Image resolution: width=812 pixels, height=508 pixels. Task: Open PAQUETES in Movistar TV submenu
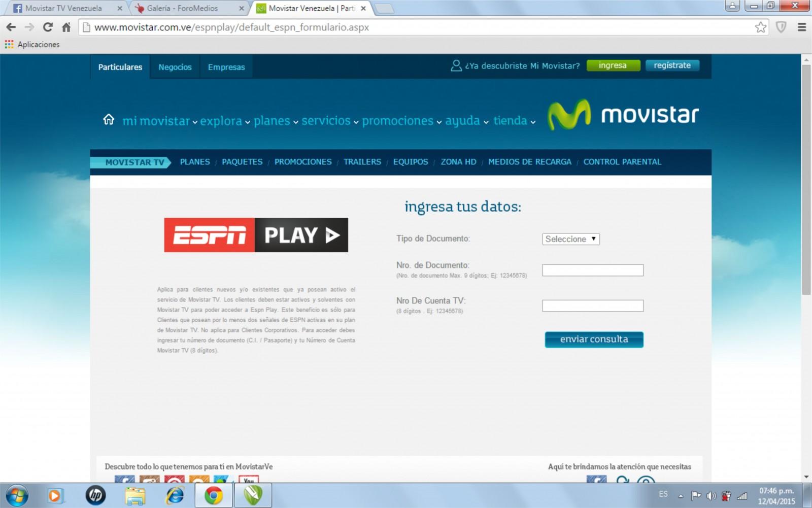pyautogui.click(x=242, y=162)
